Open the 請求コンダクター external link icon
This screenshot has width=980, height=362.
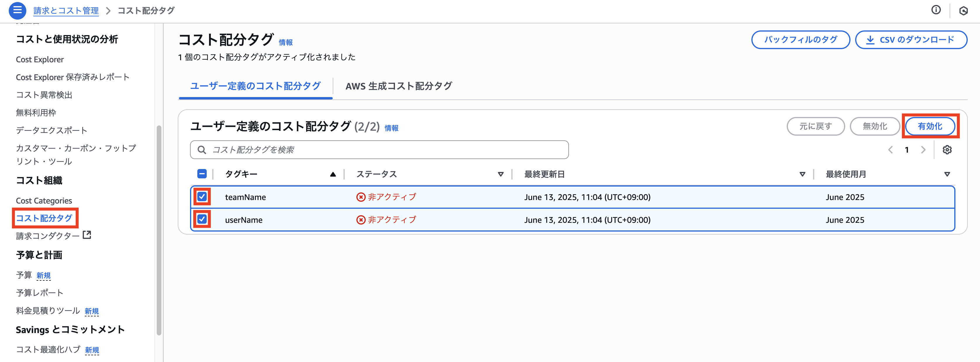pyautogui.click(x=87, y=235)
